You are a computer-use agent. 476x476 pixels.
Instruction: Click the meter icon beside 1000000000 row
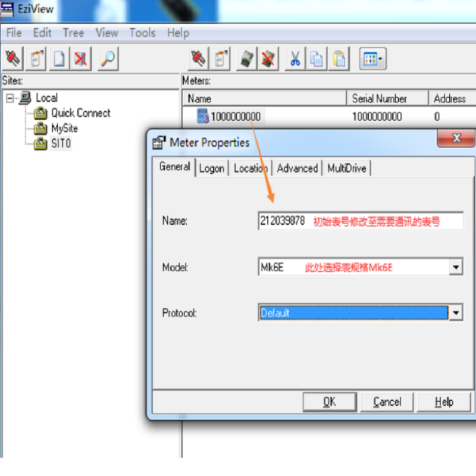pos(203,116)
